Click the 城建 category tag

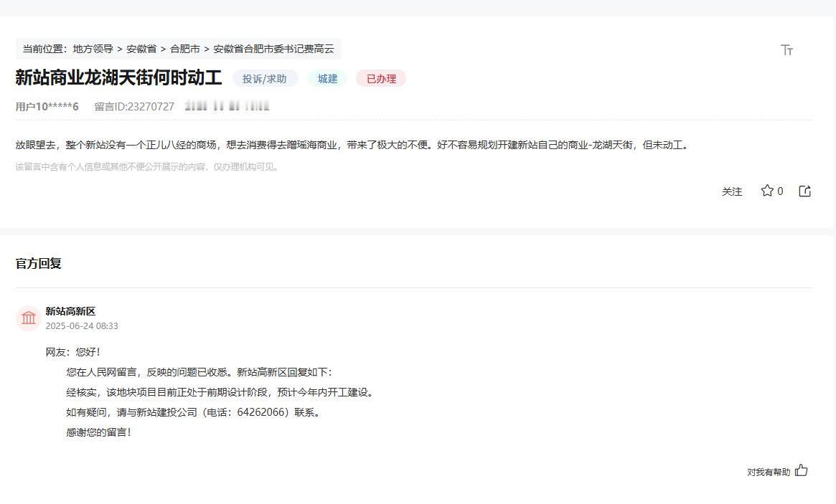[327, 79]
